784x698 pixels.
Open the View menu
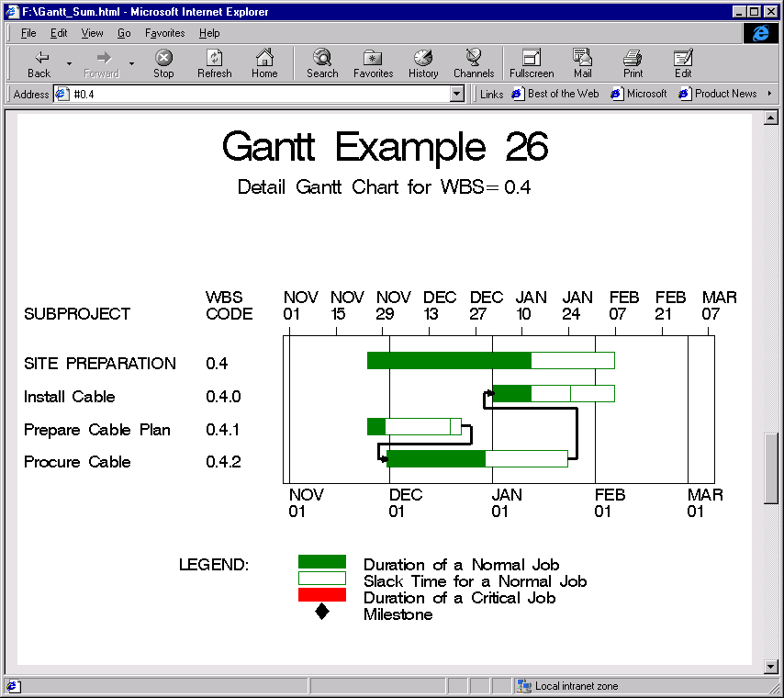click(x=92, y=33)
